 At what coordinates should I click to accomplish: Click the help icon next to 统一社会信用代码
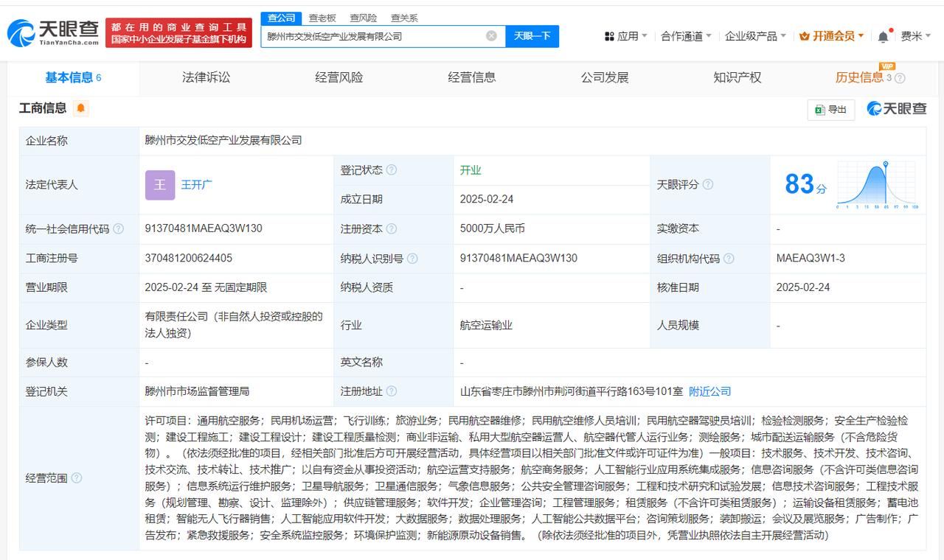(119, 229)
